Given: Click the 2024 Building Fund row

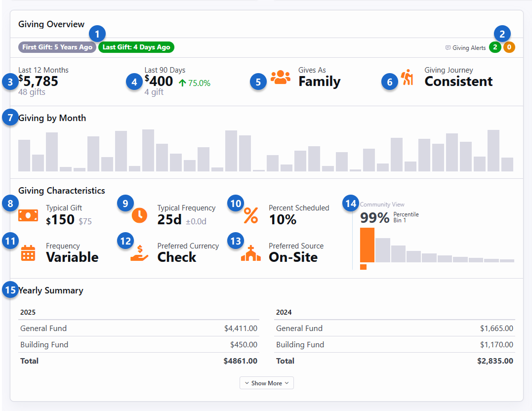Looking at the screenshot, I should click(394, 344).
